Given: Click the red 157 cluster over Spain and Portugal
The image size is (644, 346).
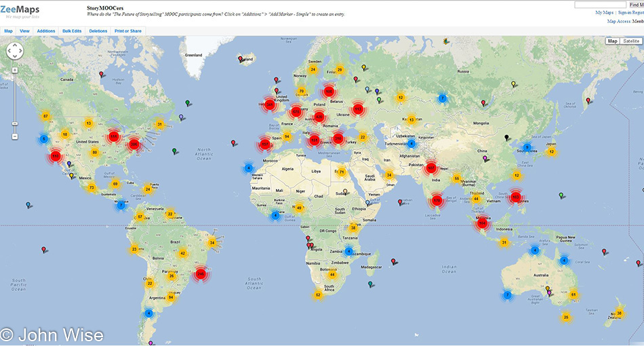Looking at the screenshot, I should coord(265,145).
